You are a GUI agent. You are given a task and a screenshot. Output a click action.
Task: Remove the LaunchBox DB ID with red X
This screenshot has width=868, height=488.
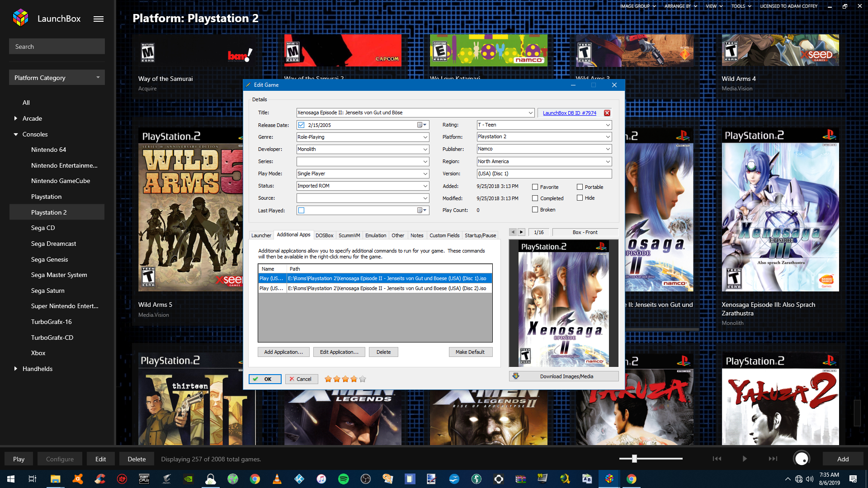(x=607, y=113)
